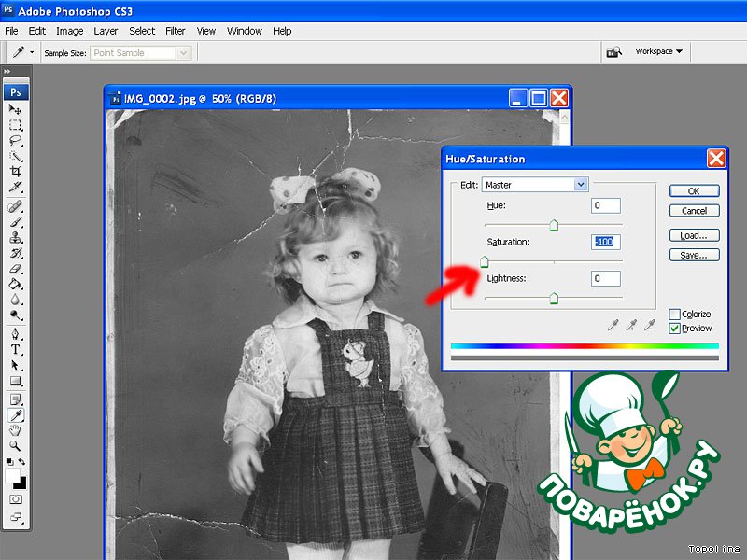Select the Move tool

[x=16, y=110]
